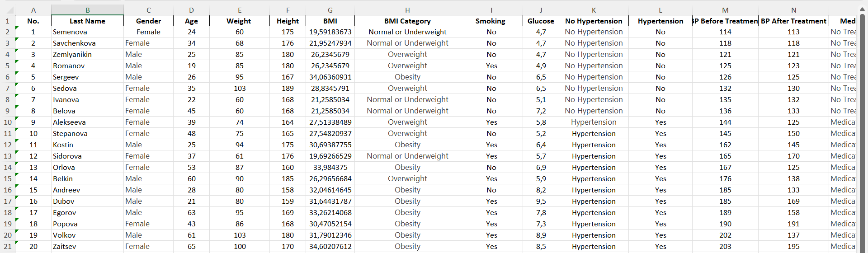Click Sergeev's BMI Category cell
Viewport: 868px width, 253px height.
click(x=407, y=77)
